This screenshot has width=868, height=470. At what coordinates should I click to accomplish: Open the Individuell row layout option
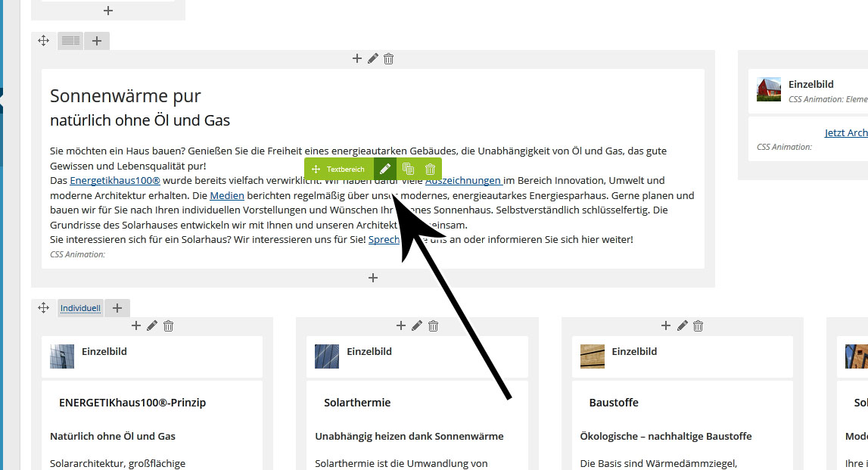point(80,308)
